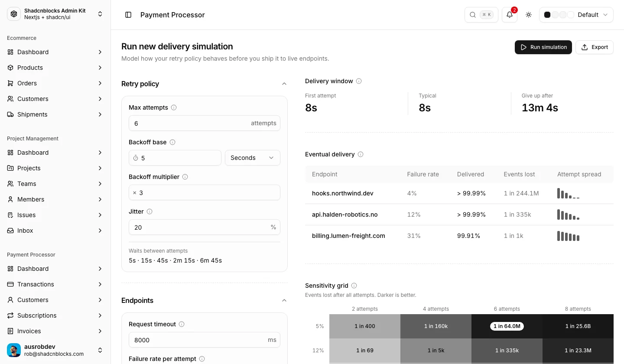624x364 pixels.
Task: Export the simulation results
Action: (595, 47)
